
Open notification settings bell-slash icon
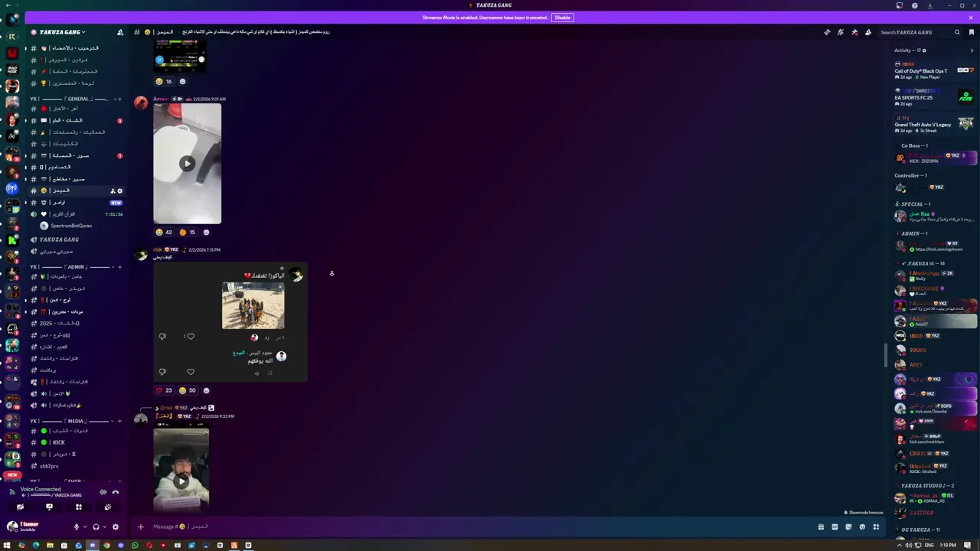click(841, 32)
